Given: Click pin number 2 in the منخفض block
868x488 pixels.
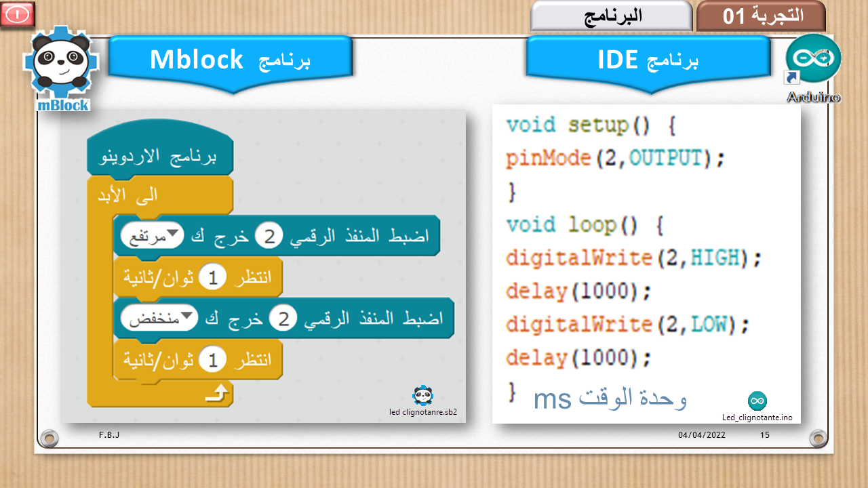Looking at the screenshot, I should pyautogui.click(x=283, y=318).
